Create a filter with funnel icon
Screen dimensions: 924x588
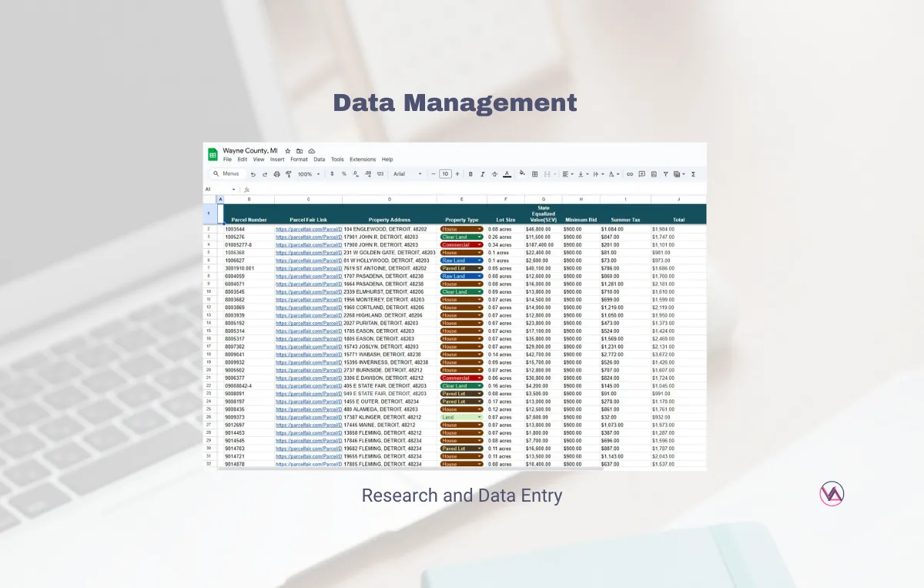pyautogui.click(x=665, y=174)
